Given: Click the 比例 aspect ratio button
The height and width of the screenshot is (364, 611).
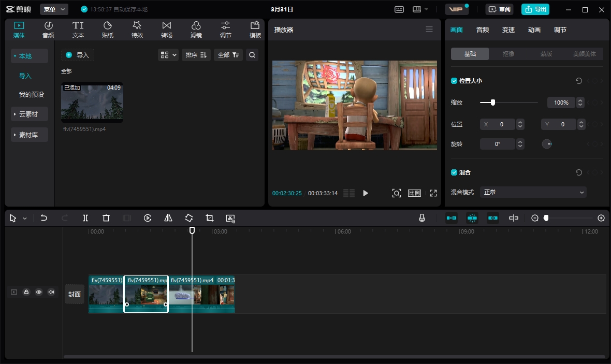Looking at the screenshot, I should pos(414,193).
